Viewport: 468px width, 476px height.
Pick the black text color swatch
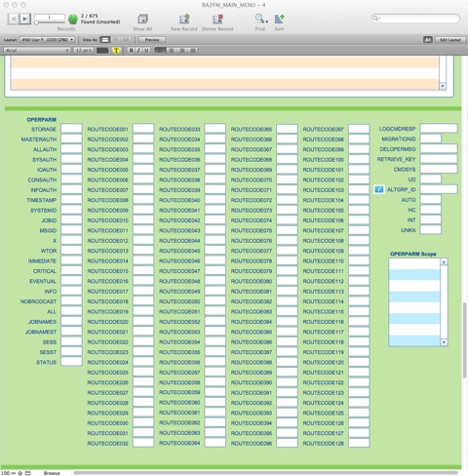[102, 50]
